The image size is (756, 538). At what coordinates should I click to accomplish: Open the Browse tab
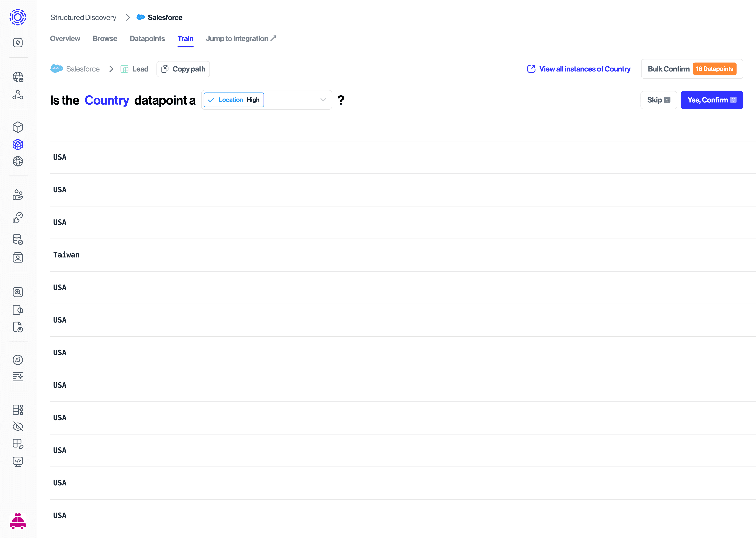(105, 38)
